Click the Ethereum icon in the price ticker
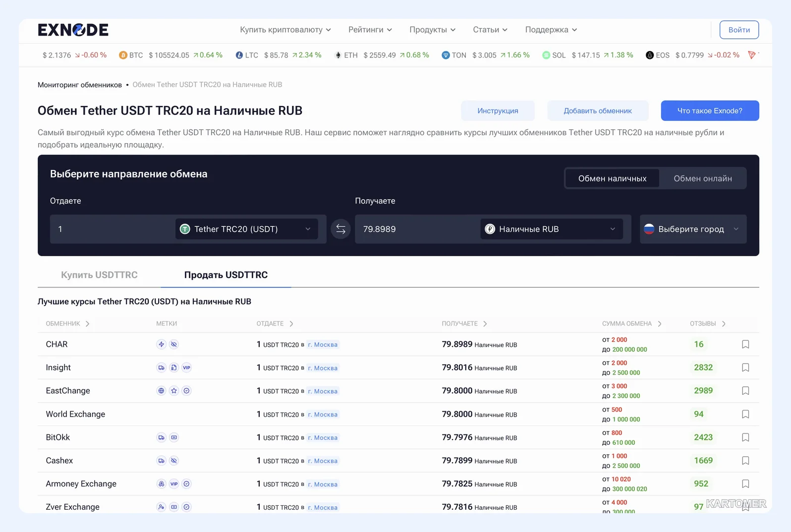 point(338,55)
